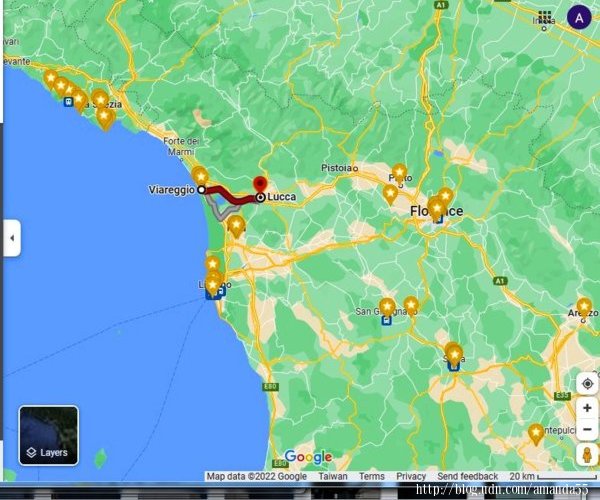Viewport: 600px width, 500px height.
Task: Select the star marker near San Gimignano
Action: point(387,306)
